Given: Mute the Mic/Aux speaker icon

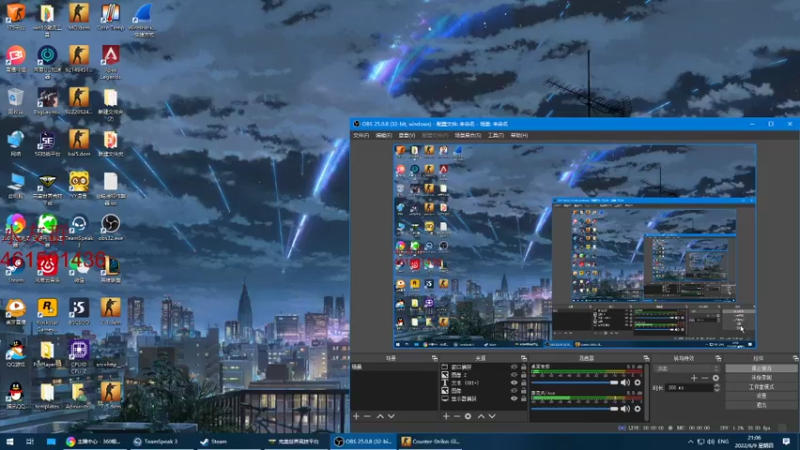Looking at the screenshot, I should point(626,409).
